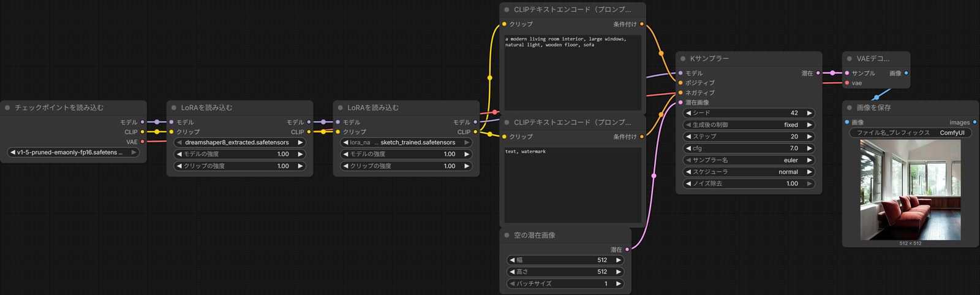Click the 画像 input port on 画像を保存 node
Image resolution: width=980 pixels, height=295 pixels.
[x=847, y=122]
